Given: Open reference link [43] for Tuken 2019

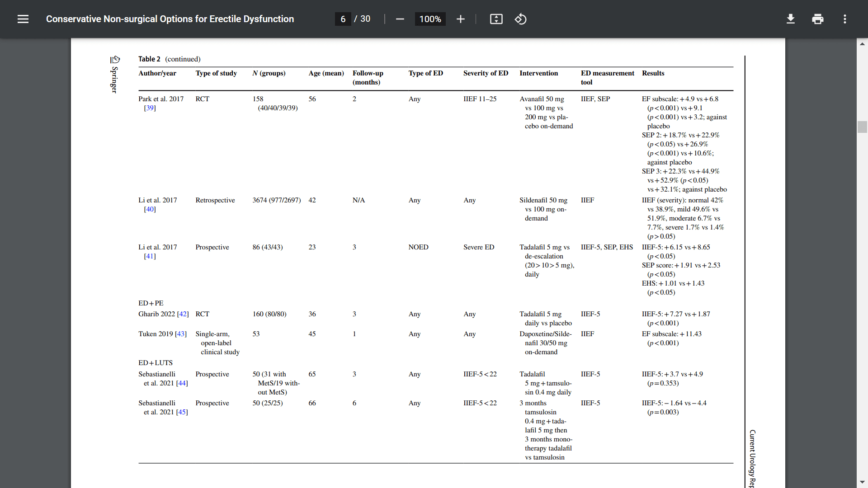Looking at the screenshot, I should [x=181, y=334].
